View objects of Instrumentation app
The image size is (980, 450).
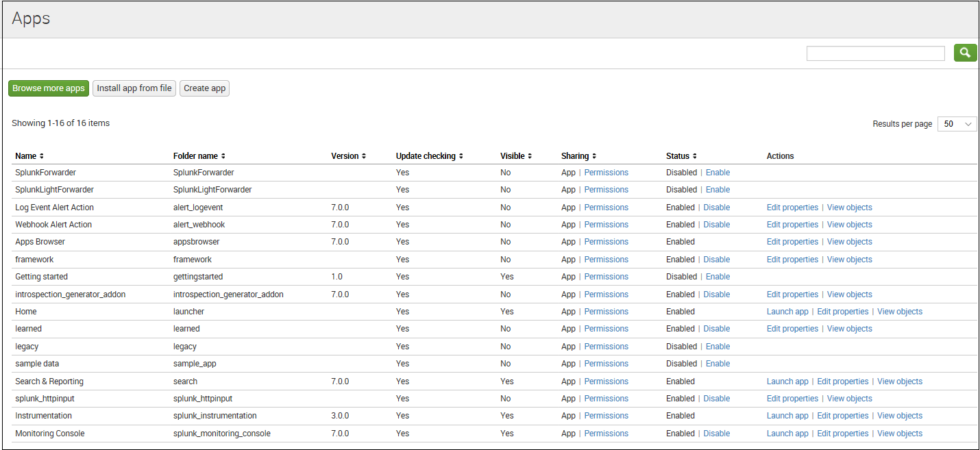coord(900,416)
